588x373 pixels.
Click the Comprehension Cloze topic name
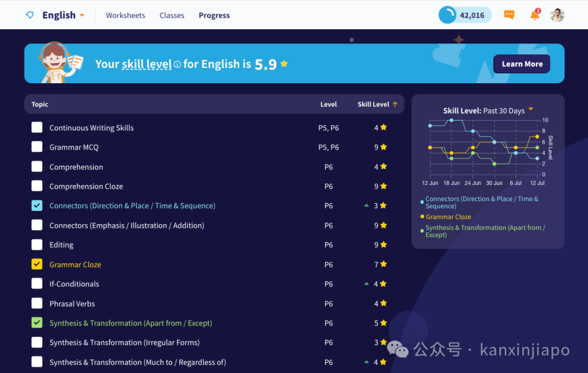click(86, 186)
